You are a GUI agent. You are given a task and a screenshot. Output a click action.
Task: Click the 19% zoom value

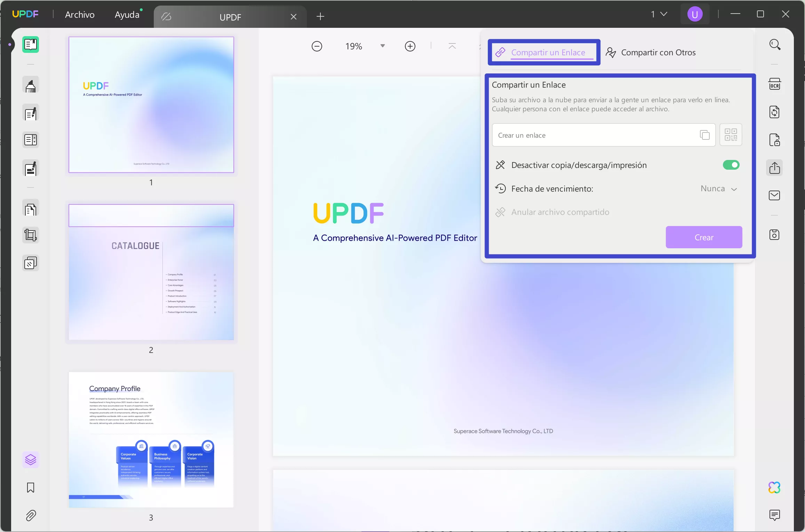[x=354, y=46]
